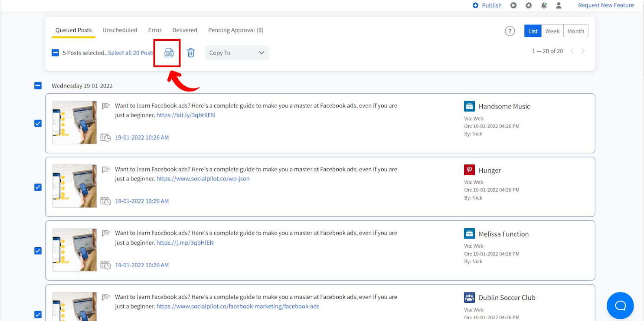The height and width of the screenshot is (321, 644).
Task: Go to next page of posts
Action: tap(583, 51)
